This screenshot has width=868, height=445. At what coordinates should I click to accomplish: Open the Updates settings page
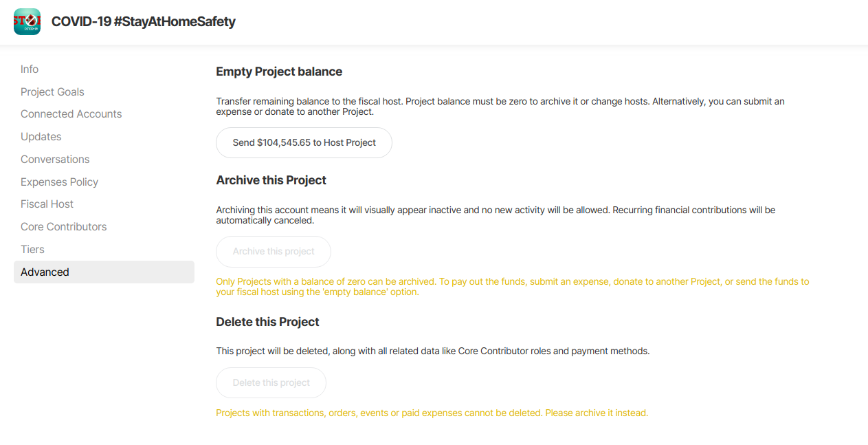(x=41, y=137)
